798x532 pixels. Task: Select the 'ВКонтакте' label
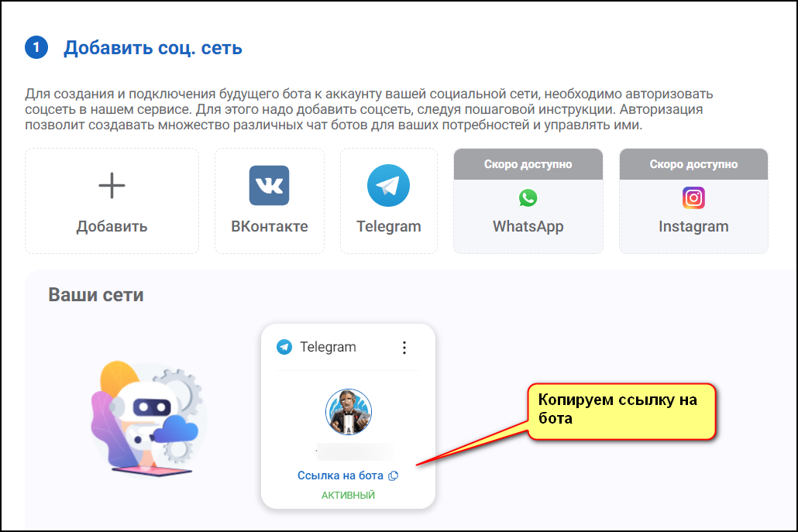coord(269,226)
